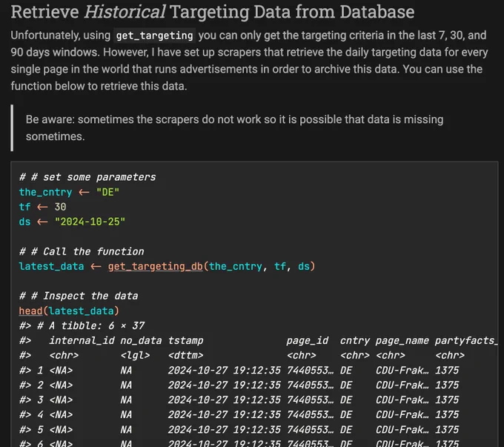Click the variable latest_data in the assignment line
Screen dimensions: 504x447
(51, 266)
